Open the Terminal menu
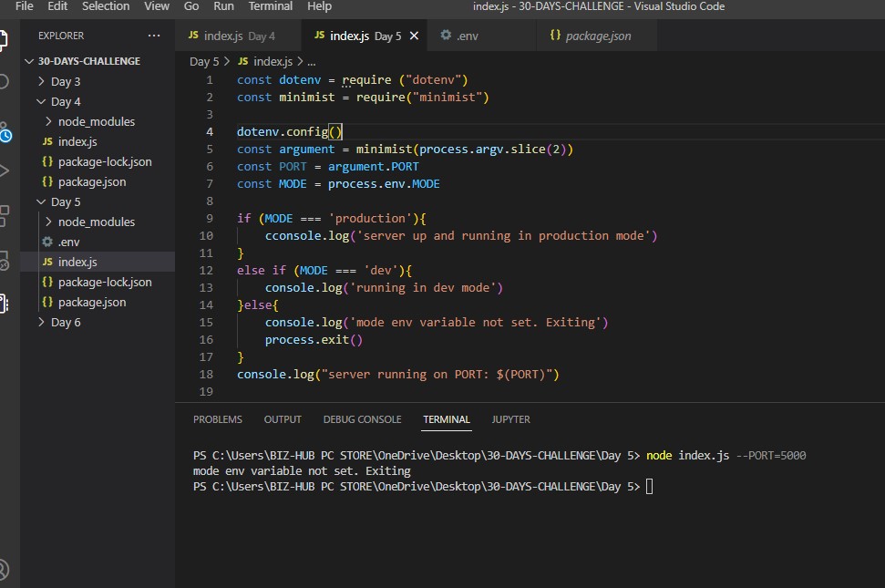885x588 pixels. tap(271, 6)
